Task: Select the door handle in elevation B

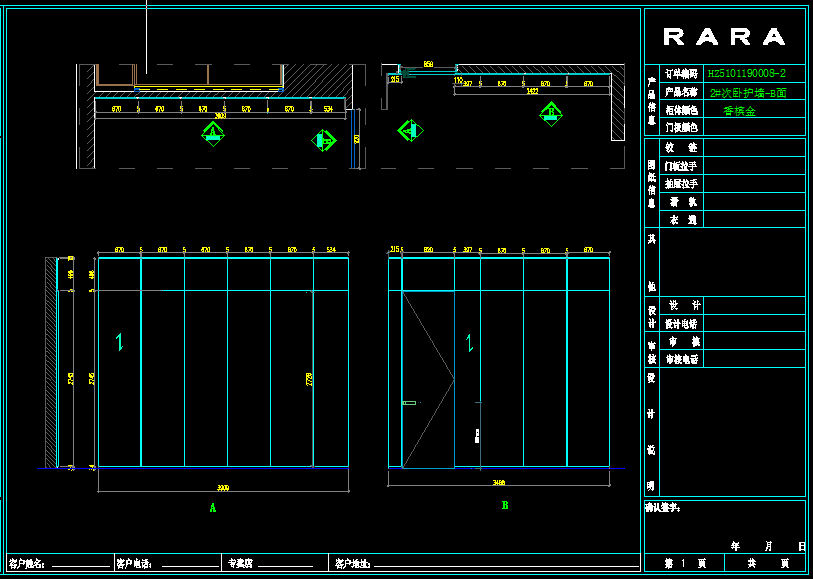Action: tap(409, 403)
